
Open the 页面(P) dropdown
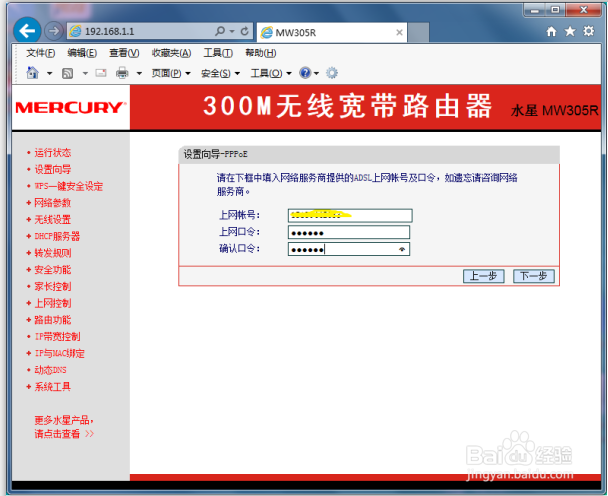[x=171, y=73]
